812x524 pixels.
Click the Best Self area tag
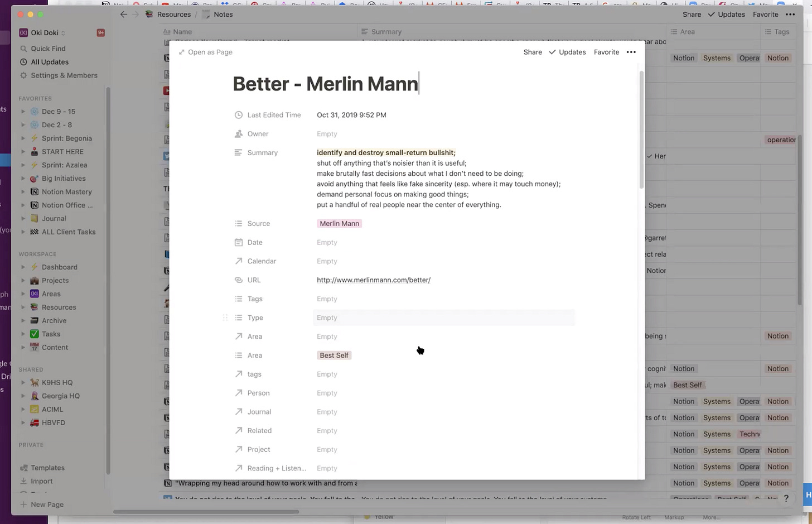334,355
